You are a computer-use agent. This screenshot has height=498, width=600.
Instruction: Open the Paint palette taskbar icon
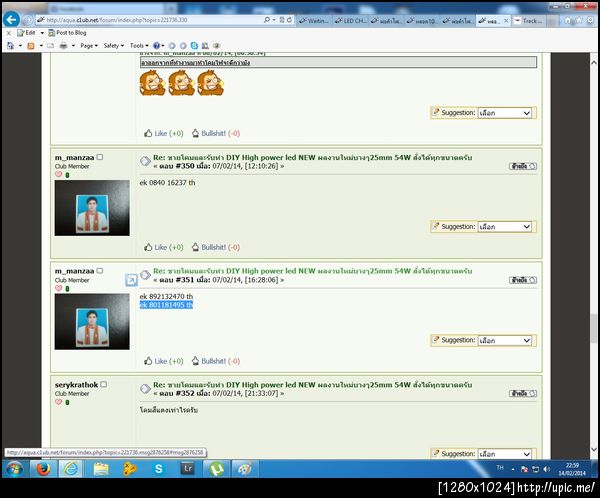click(x=245, y=469)
